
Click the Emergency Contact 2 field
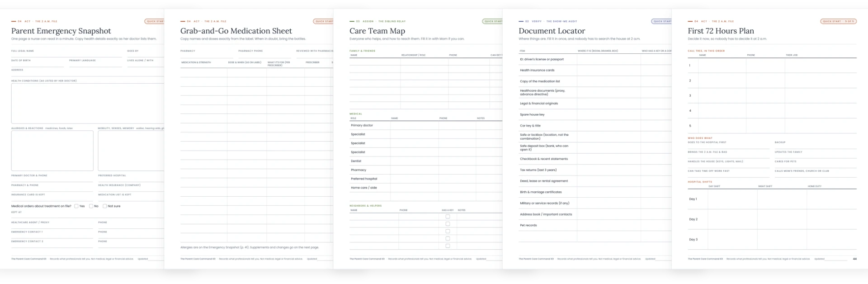coord(52,244)
